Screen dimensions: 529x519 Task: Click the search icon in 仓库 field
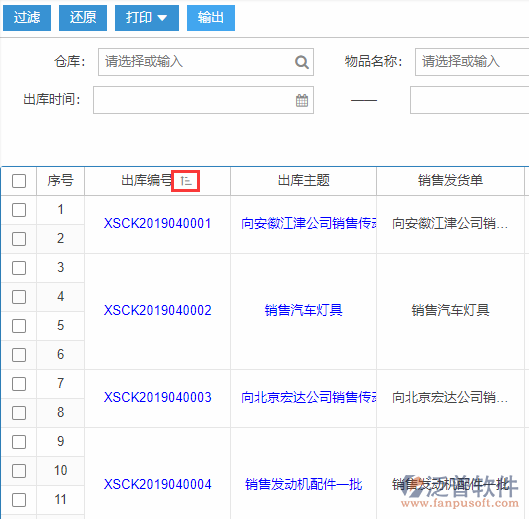(302, 62)
